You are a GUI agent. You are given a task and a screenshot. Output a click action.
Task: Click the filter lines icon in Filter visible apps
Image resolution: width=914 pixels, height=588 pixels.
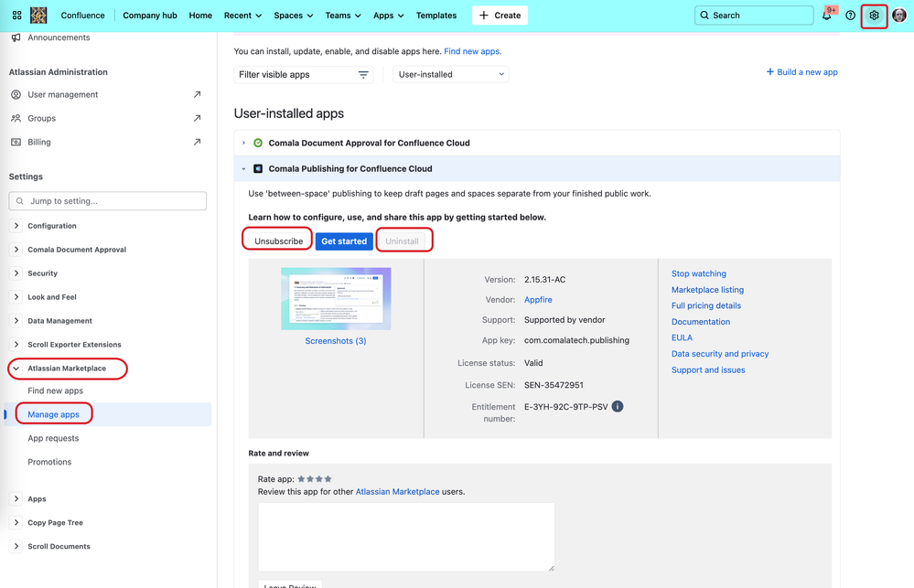(363, 75)
